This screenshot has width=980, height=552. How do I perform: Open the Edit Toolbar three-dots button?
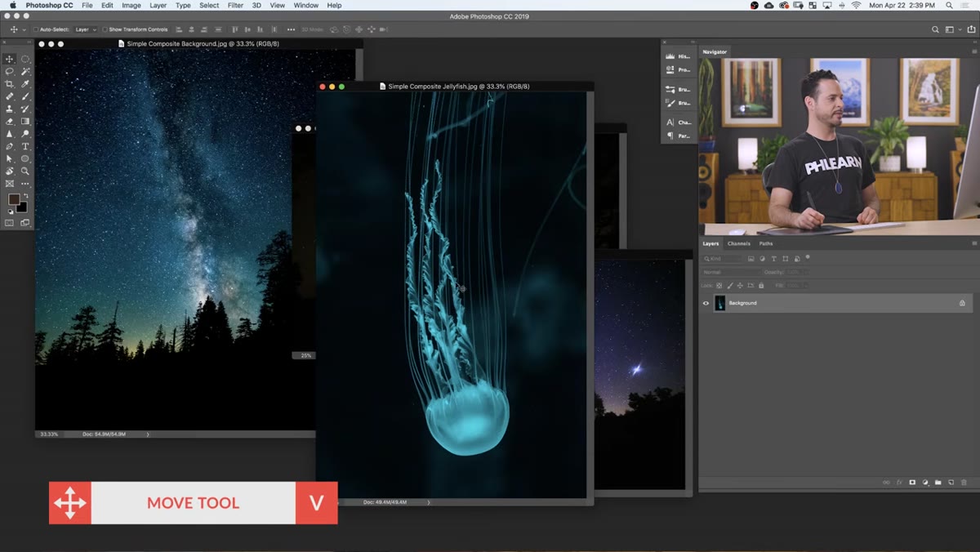click(x=25, y=184)
